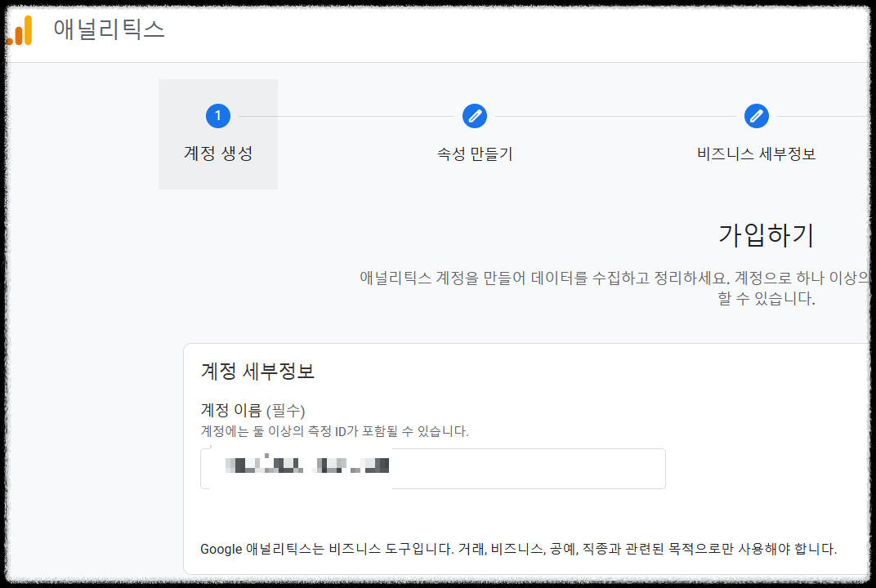Click the 가입하기 heading
The width and height of the screenshot is (876, 588).
(766, 234)
